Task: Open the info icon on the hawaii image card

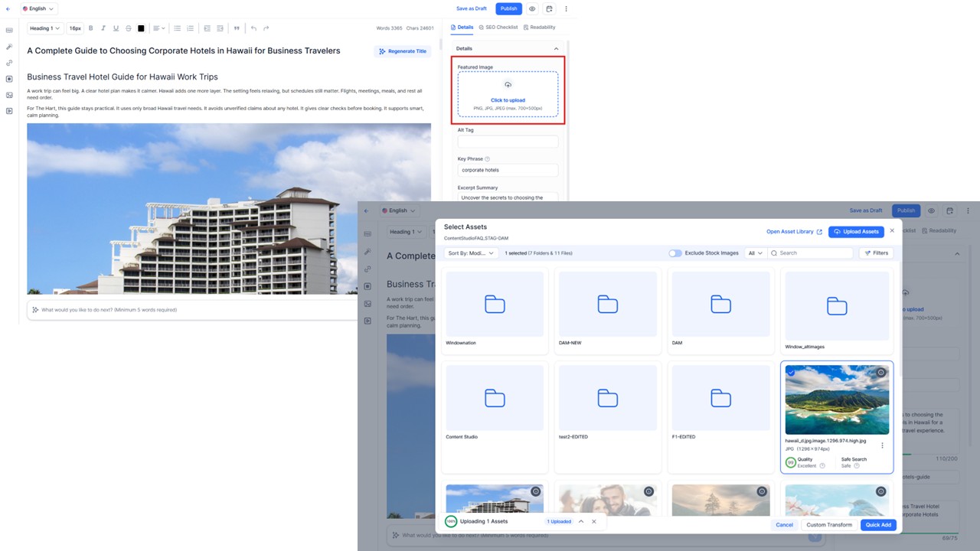Action: pyautogui.click(x=881, y=373)
